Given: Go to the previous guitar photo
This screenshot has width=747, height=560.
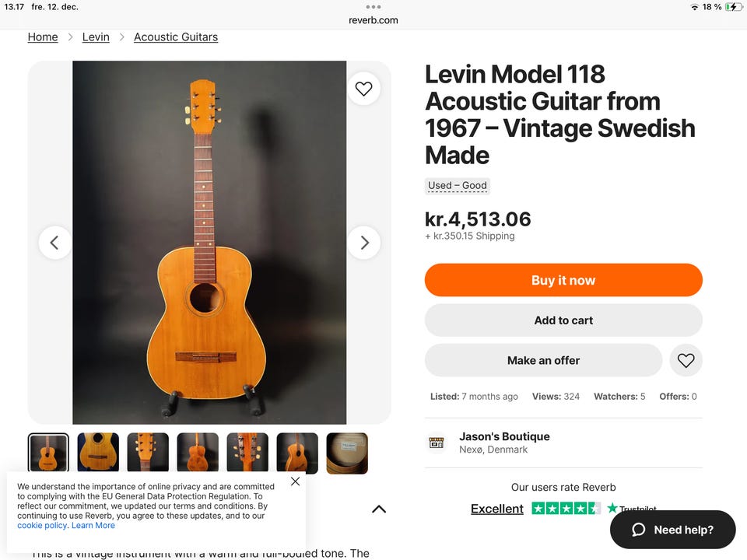Looking at the screenshot, I should (54, 243).
